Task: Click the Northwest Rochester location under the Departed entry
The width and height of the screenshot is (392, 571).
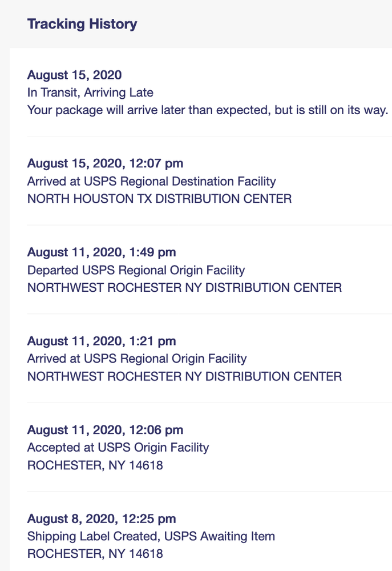Action: [x=184, y=287]
